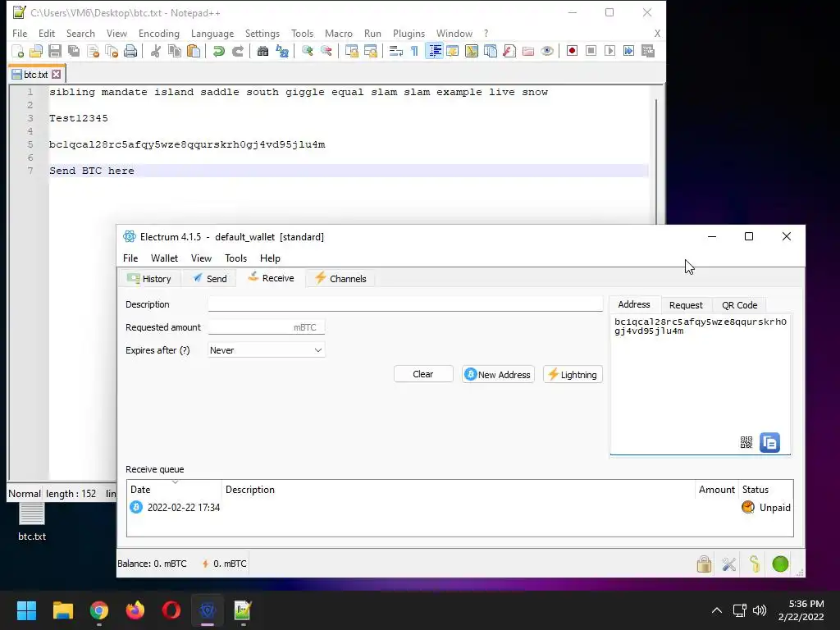Open Electrum preferences tools icon
Image resolution: width=840 pixels, height=630 pixels.
[x=729, y=564]
